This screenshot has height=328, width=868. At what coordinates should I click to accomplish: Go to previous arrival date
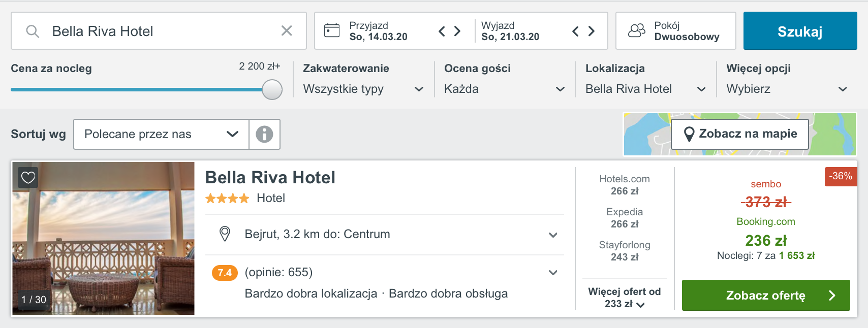pyautogui.click(x=442, y=31)
